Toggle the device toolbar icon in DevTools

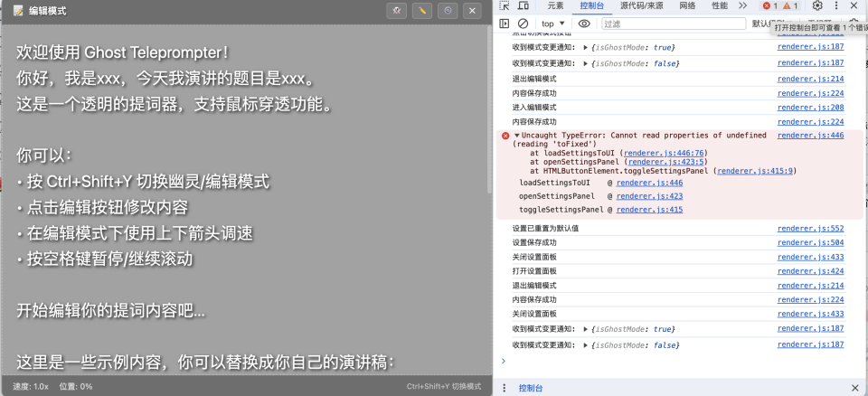[524, 5]
